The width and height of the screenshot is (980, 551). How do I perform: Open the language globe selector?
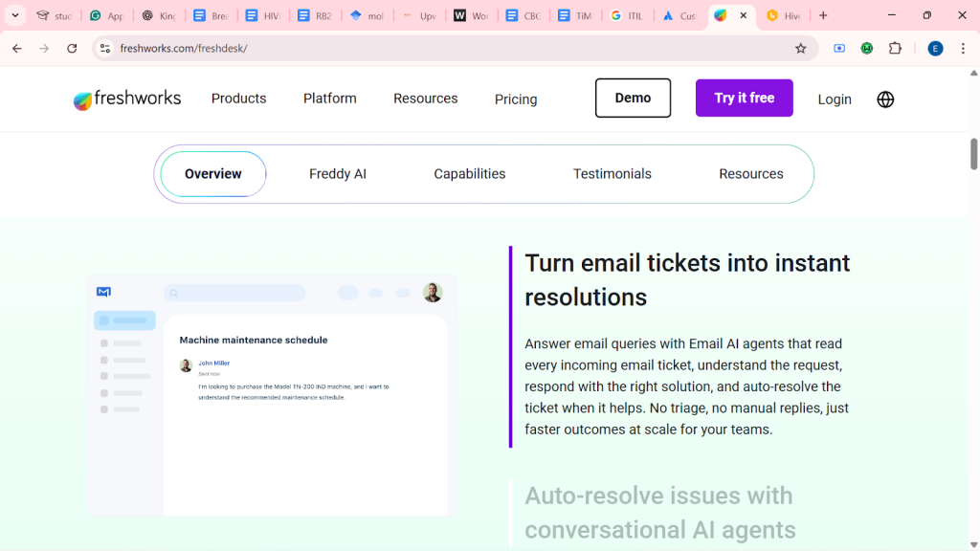tap(885, 99)
